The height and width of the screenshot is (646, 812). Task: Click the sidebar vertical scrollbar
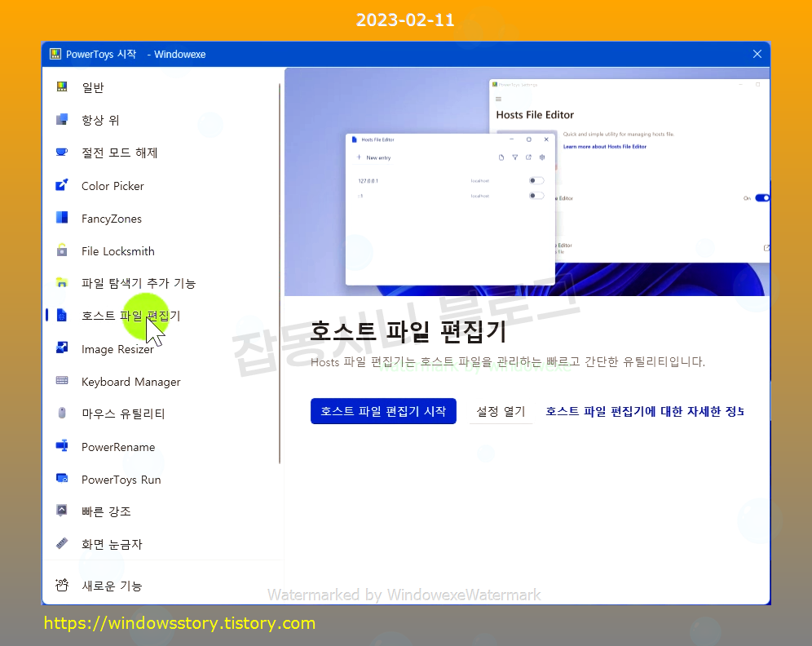[280, 273]
